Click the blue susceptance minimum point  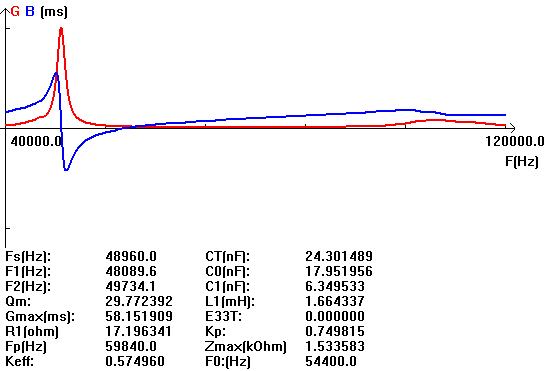click(66, 169)
